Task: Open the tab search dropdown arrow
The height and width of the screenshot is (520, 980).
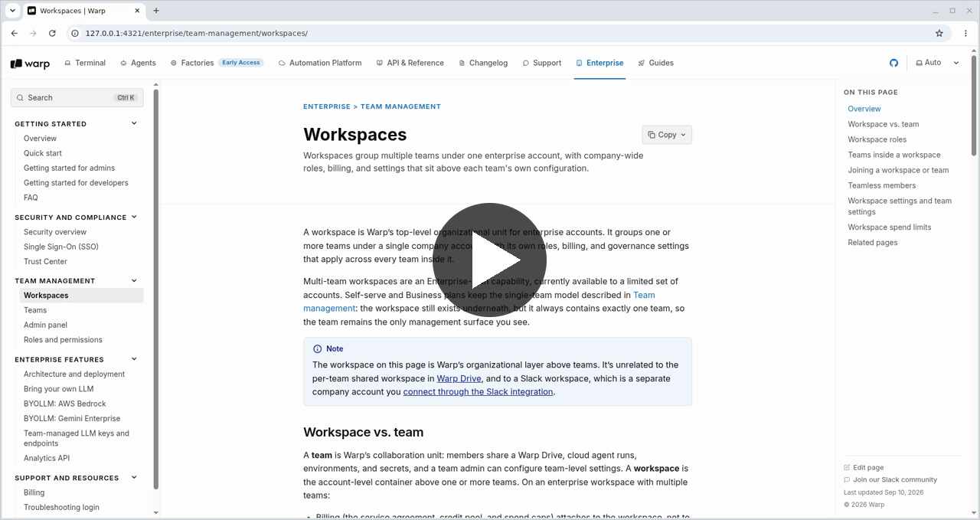Action: [x=12, y=11]
